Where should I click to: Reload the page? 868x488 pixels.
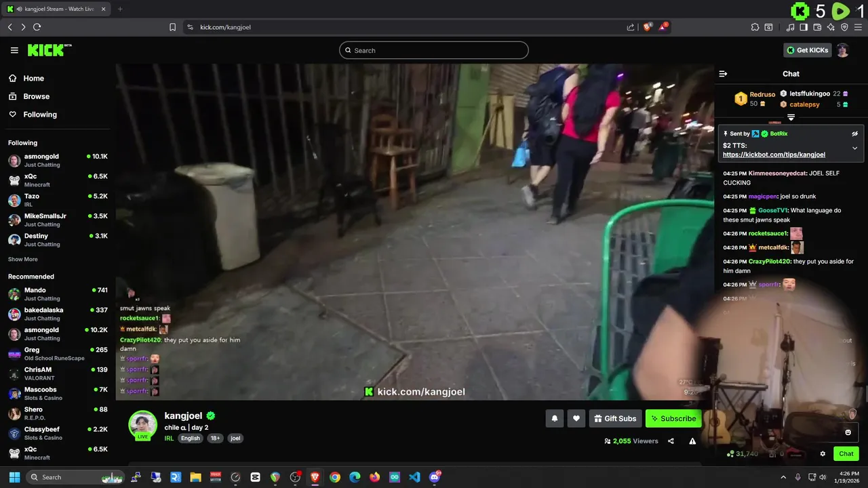point(37,27)
